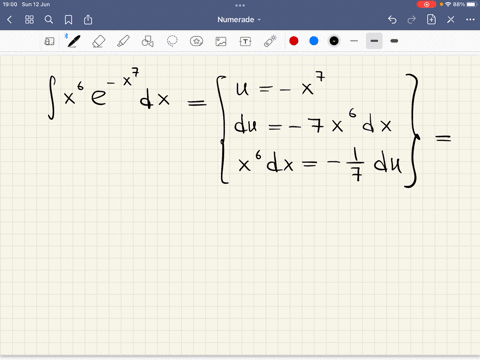Screen dimensions: 480x360
Task: Go back using the left chevron
Action: [9, 20]
